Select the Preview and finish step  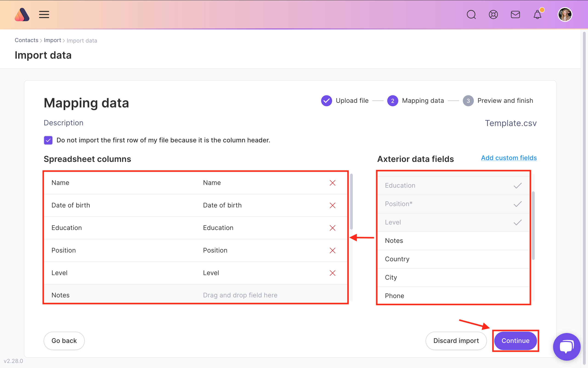(498, 101)
